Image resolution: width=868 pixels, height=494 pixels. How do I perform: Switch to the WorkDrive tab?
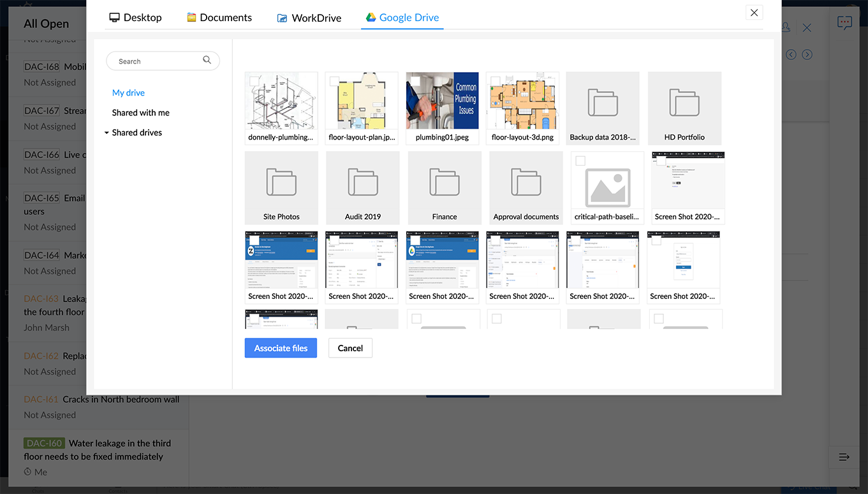click(x=309, y=18)
